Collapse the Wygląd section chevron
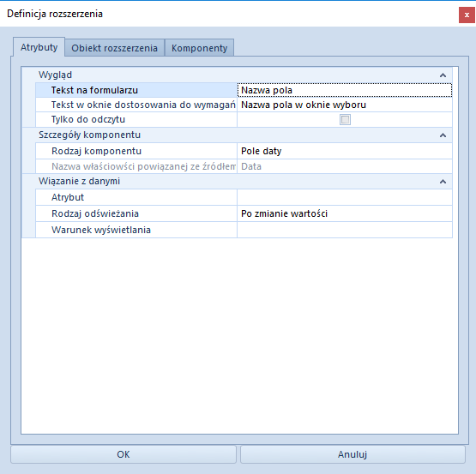Screen dimensions: 476x474 pos(443,75)
